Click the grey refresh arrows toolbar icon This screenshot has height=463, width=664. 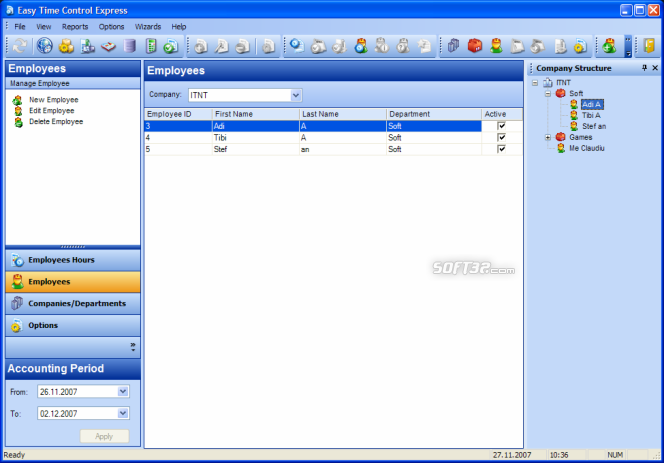(x=19, y=46)
